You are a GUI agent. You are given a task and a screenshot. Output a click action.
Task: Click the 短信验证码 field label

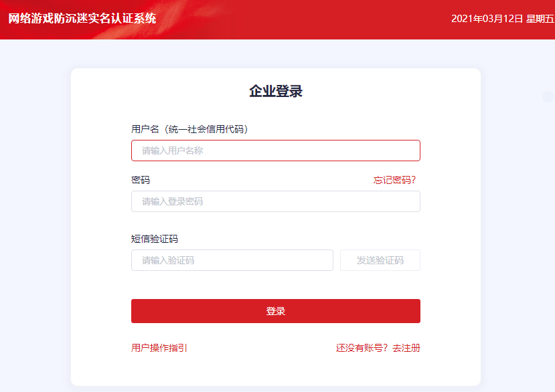point(155,239)
